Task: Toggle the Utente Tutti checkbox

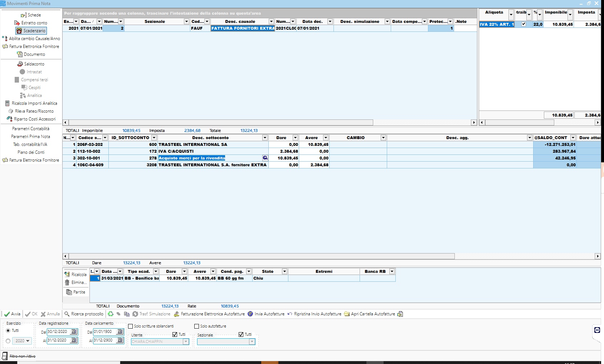Action: (x=175, y=335)
